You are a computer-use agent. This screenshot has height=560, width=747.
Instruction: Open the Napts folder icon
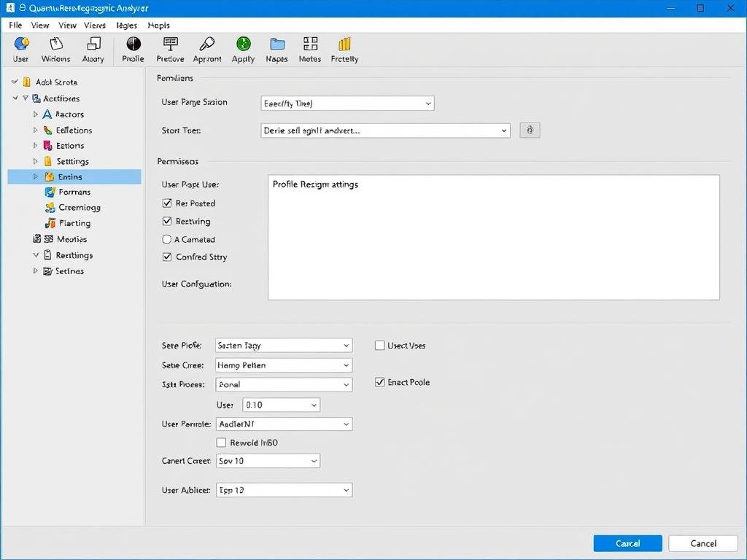(277, 45)
